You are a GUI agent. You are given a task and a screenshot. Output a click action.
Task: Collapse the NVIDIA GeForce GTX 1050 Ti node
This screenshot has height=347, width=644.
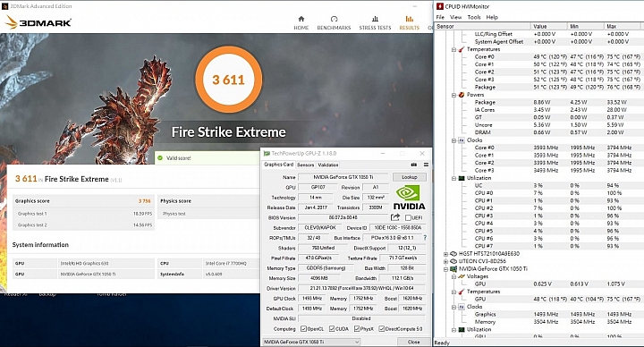pos(446,269)
